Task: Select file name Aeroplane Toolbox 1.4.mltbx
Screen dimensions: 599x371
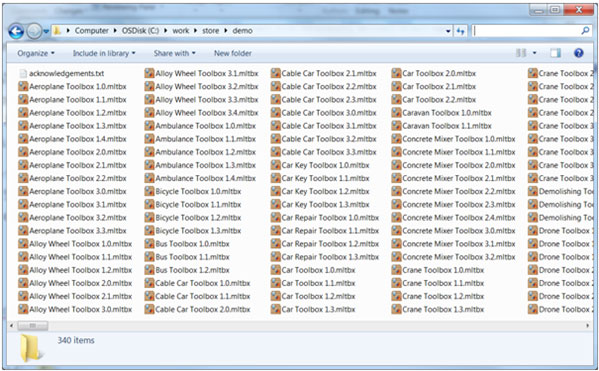Action: point(78,139)
